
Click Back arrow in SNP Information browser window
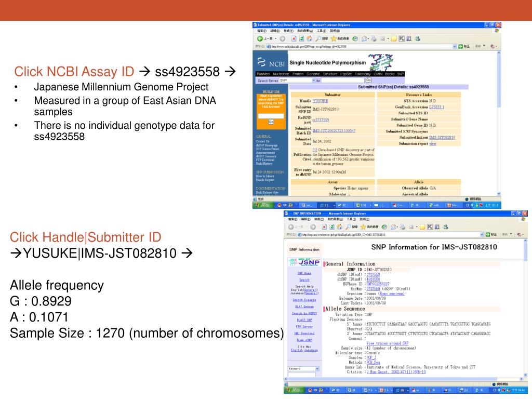(291, 227)
